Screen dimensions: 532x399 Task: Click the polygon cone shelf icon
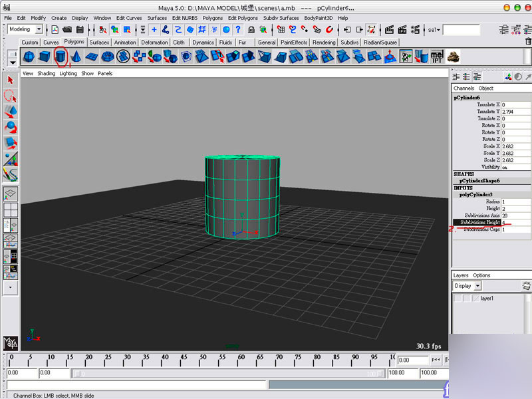pyautogui.click(x=76, y=57)
